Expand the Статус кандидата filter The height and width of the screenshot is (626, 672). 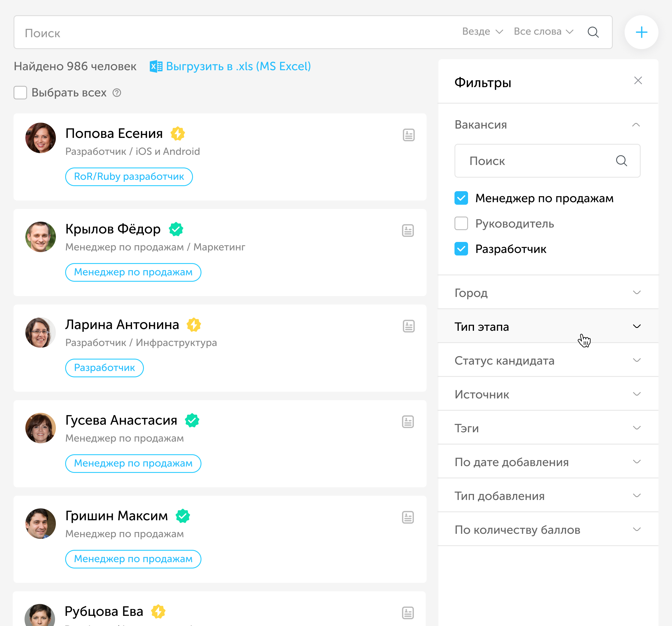(548, 360)
